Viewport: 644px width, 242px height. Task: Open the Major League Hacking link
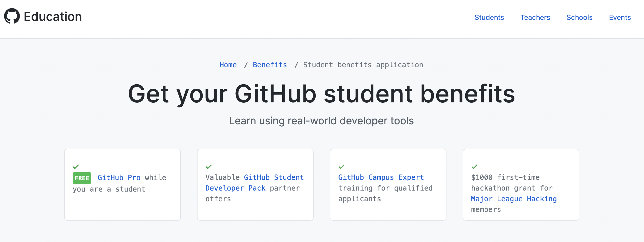[x=514, y=199]
